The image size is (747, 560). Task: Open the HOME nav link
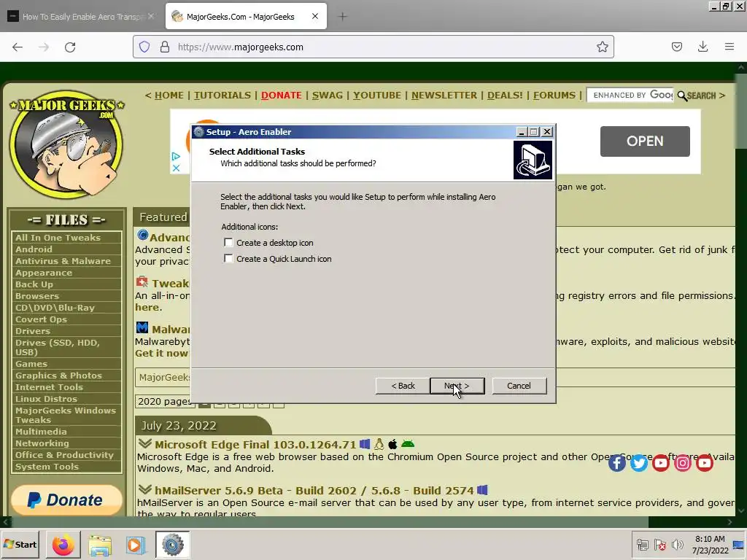[169, 96]
